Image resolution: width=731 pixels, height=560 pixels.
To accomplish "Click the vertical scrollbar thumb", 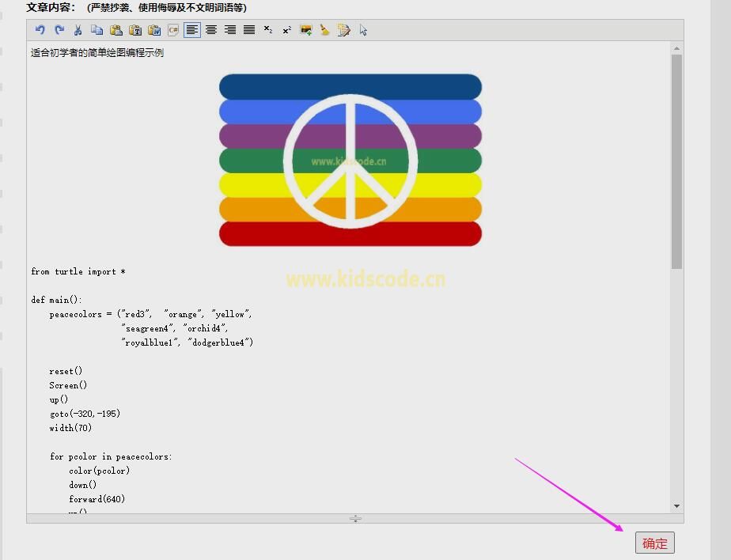I will coord(676,161).
